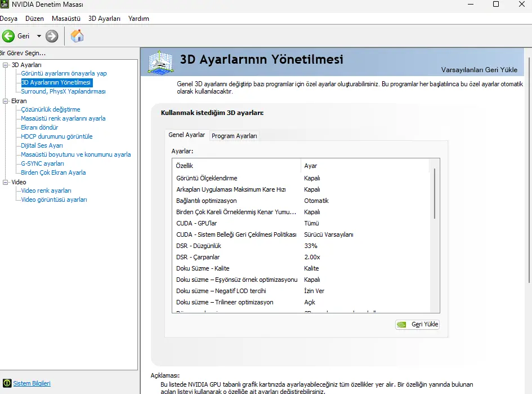This screenshot has width=532, height=394.
Task: Select the DSR - Çarpanlar row
Action: pos(302,257)
